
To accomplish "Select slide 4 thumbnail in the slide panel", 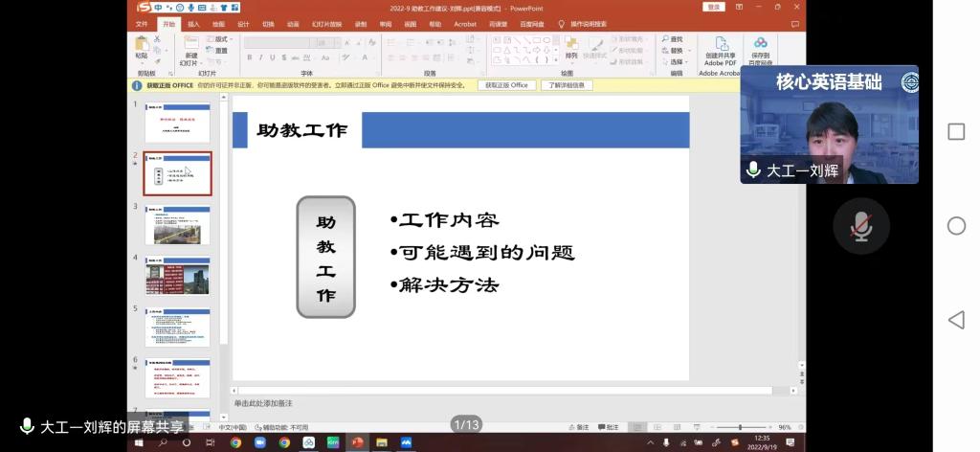I will point(177,277).
